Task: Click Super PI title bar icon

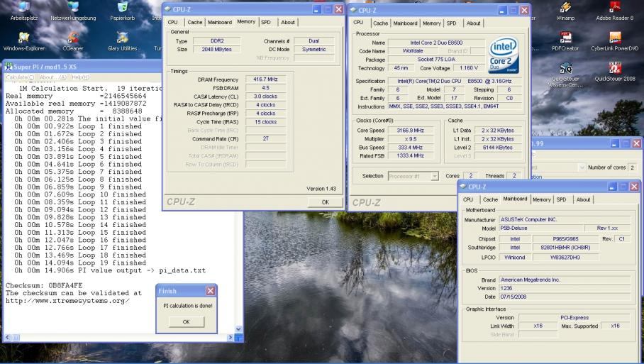Action: click(9, 67)
